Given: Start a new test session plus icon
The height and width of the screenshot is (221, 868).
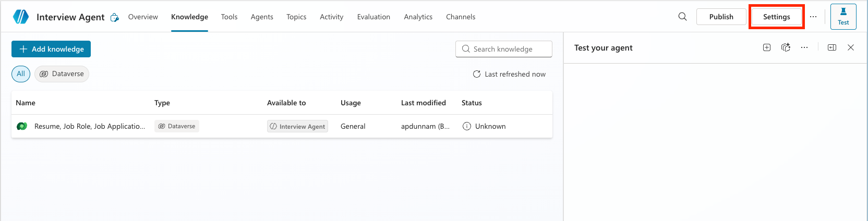Looking at the screenshot, I should 767,47.
